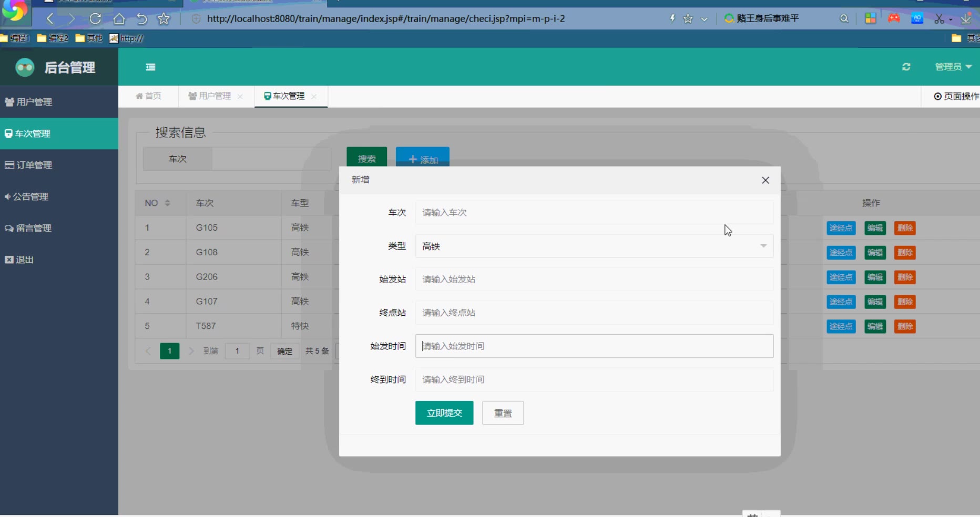The height and width of the screenshot is (517, 980).
Task: Bookmark page with star icon left of address bar
Action: point(164,19)
